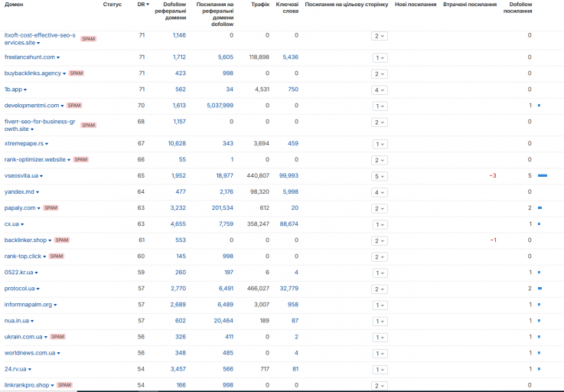Open the vseosvita.ua domain link

coord(21,175)
